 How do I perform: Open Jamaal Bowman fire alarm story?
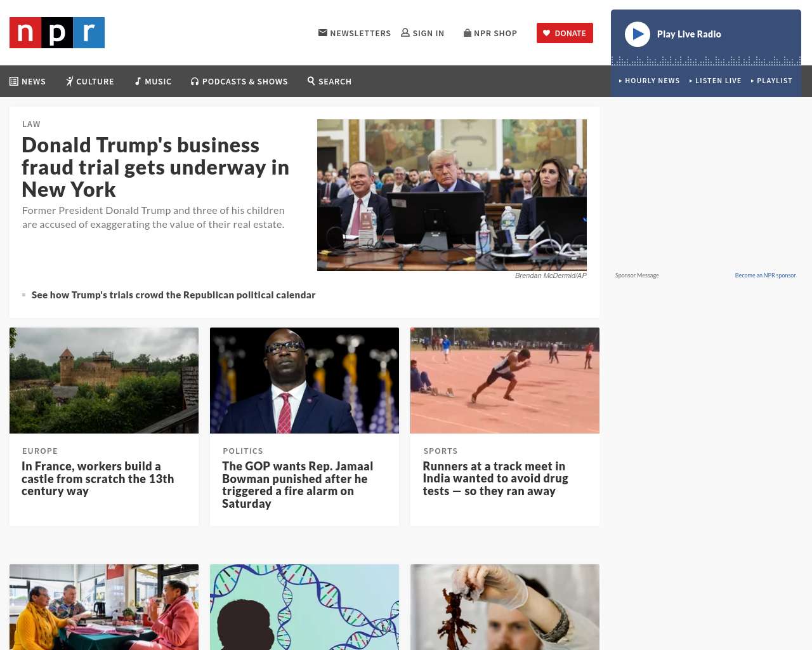pos(298,485)
